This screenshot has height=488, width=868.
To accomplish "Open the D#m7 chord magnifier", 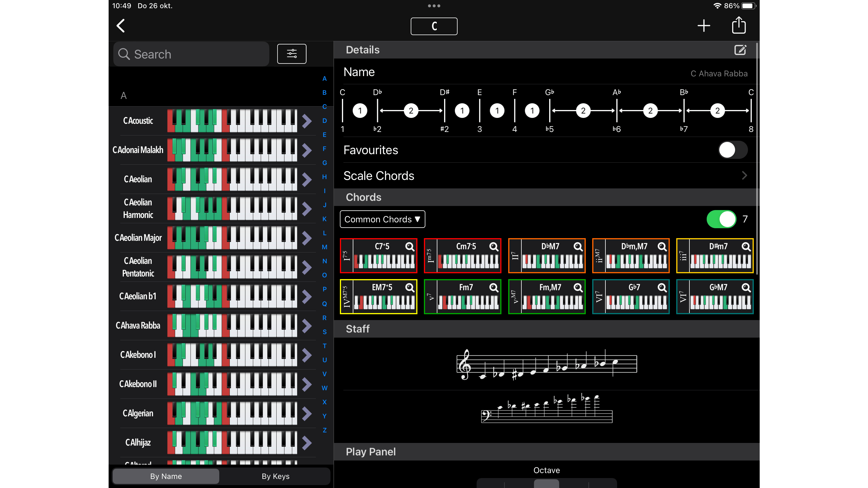I will 746,247.
